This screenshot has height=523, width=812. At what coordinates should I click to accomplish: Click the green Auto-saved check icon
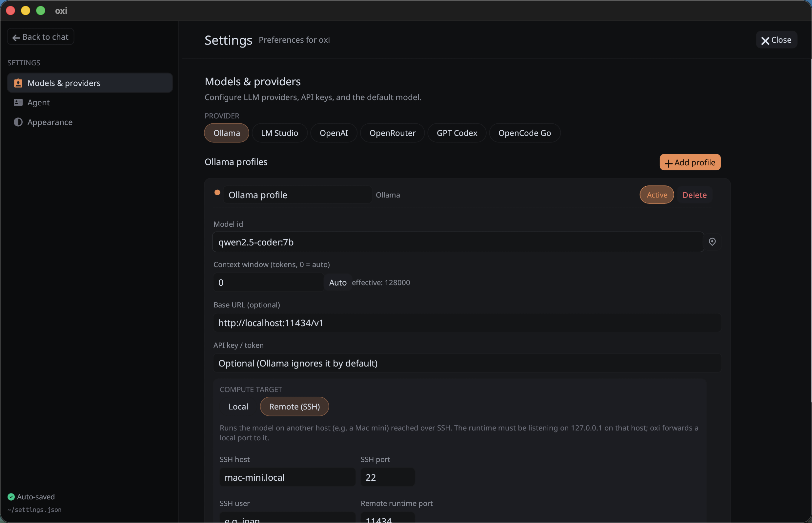click(x=11, y=496)
